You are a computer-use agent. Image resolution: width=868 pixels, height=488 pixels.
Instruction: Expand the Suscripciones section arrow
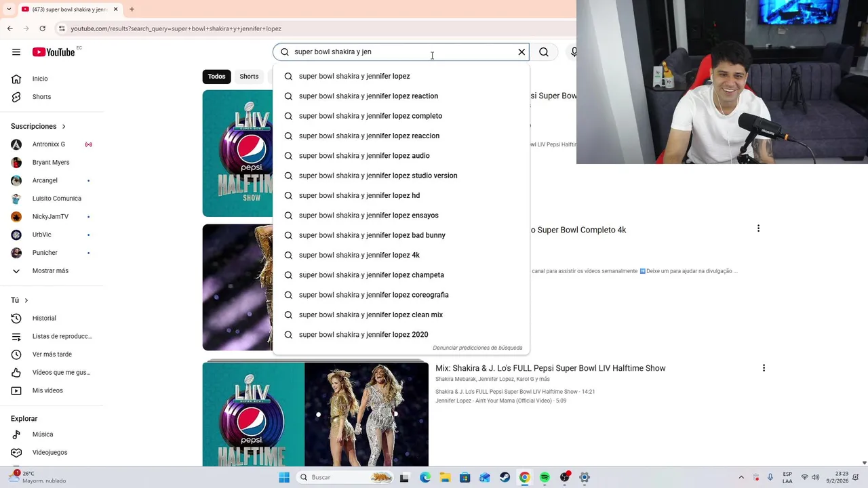pos(64,126)
